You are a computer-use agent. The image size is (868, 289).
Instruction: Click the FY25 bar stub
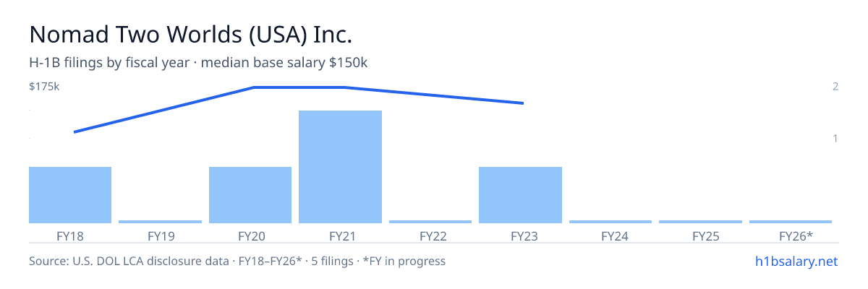700,222
